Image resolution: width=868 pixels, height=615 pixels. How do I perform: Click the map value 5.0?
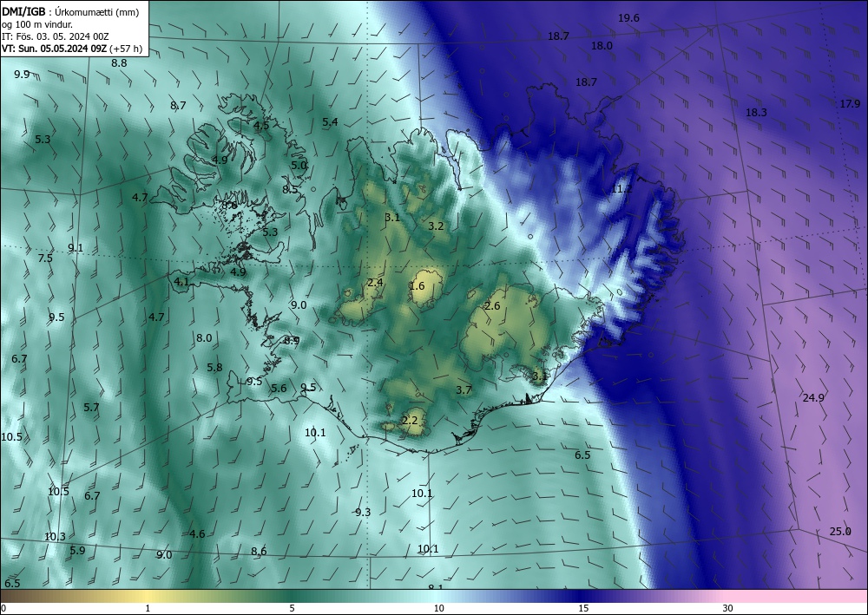(x=299, y=165)
